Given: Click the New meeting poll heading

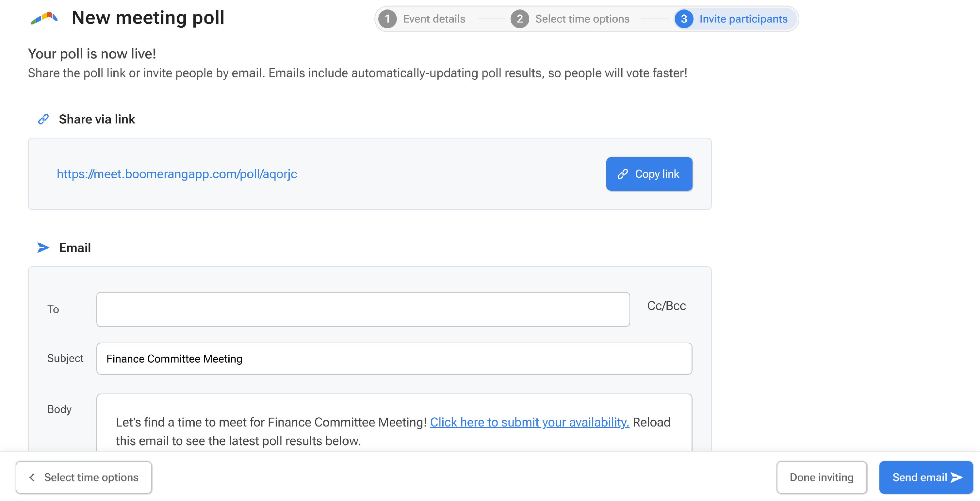Looking at the screenshot, I should tap(148, 18).
